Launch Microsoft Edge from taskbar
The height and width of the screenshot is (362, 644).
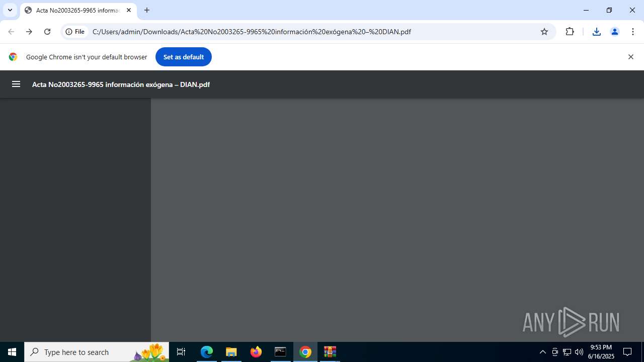point(207,352)
